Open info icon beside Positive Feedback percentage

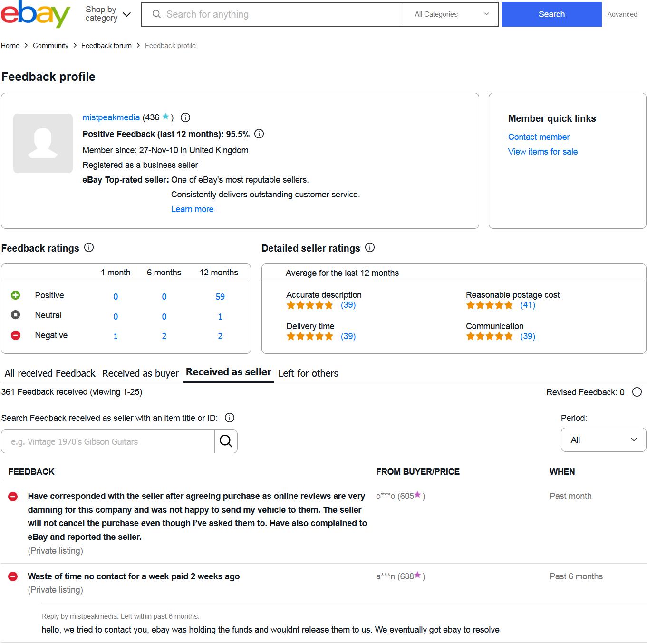(259, 134)
